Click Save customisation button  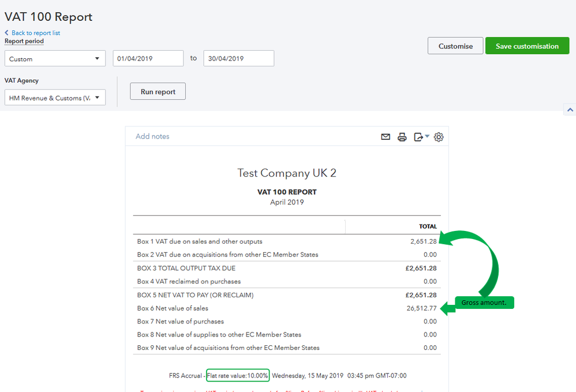[527, 46]
